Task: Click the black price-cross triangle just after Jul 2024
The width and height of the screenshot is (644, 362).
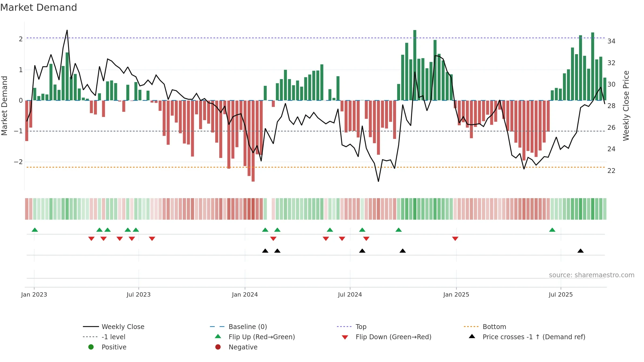Action: pyautogui.click(x=362, y=251)
